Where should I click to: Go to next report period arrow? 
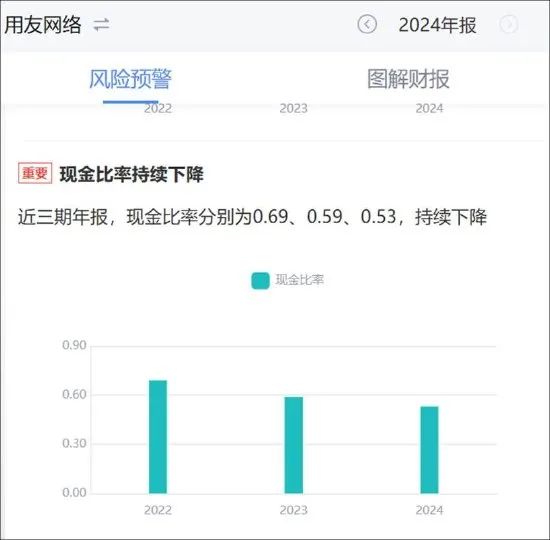pyautogui.click(x=508, y=25)
